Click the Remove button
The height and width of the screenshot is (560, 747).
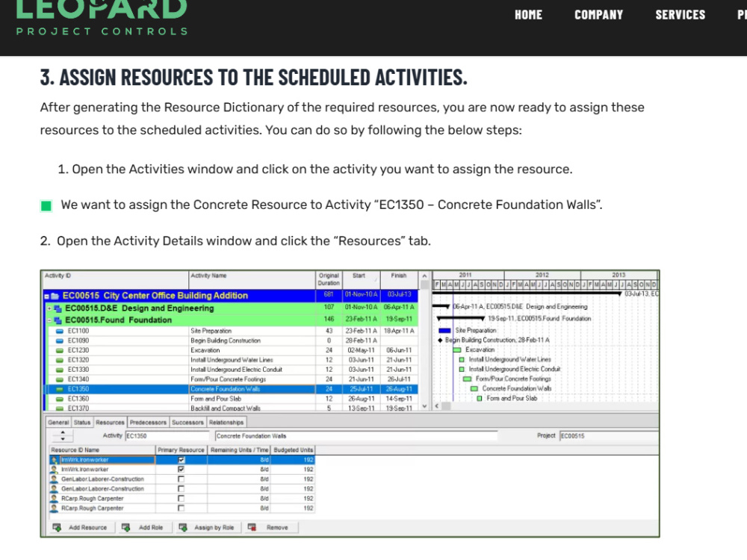coord(270,528)
